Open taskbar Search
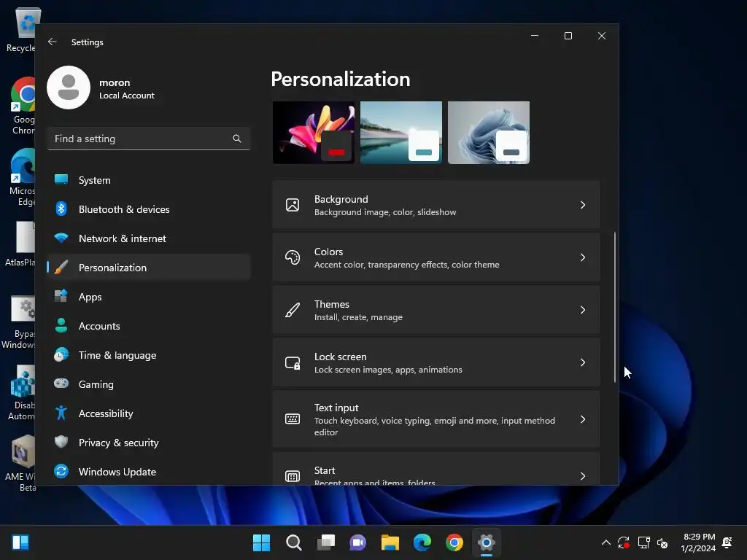This screenshot has height=560, width=747. (293, 542)
